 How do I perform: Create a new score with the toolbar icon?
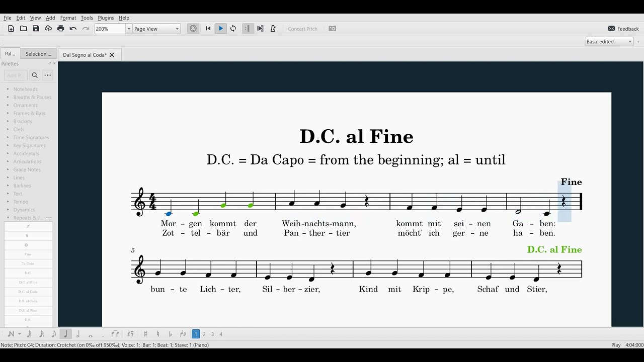[x=11, y=29]
